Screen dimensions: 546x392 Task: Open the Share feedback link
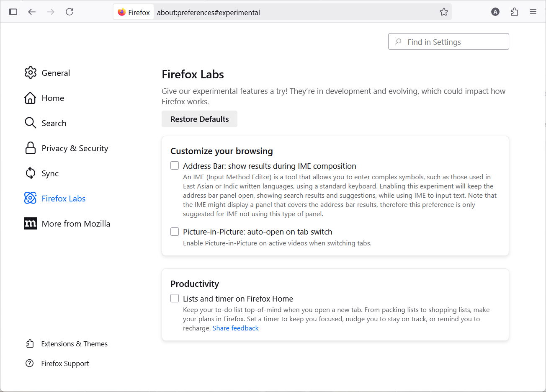(x=235, y=328)
